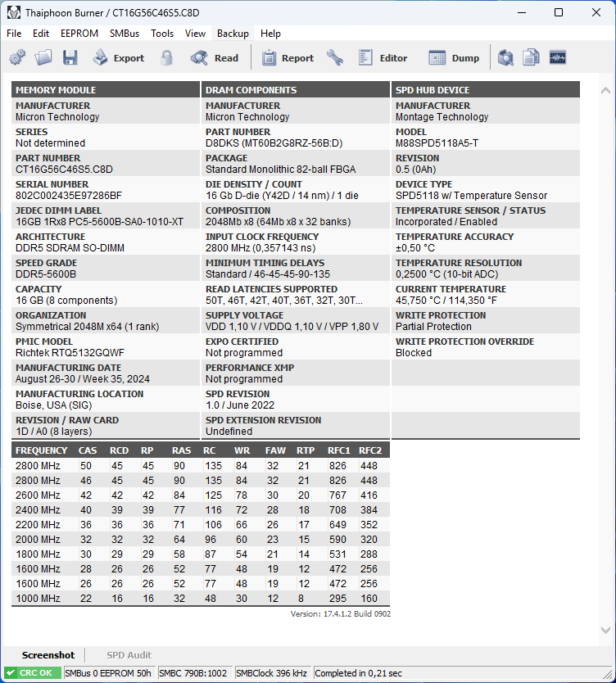
Task: Click the Standard / 46-45-45-90-135 timing value
Action: tap(268, 274)
